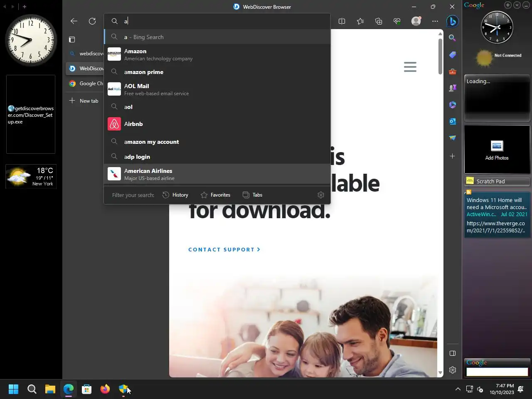The height and width of the screenshot is (399, 532).
Task: Click the sidebar search magnifier icon
Action: [x=453, y=38]
